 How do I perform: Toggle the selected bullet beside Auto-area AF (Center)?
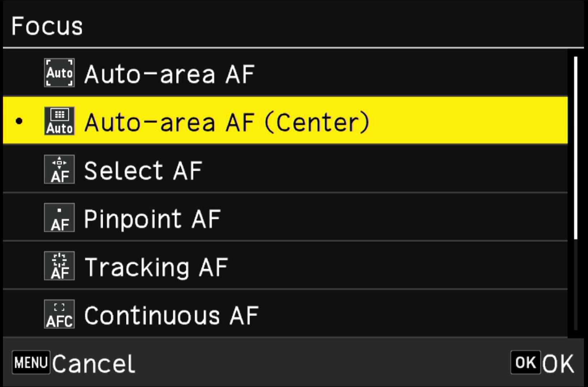[x=19, y=121]
